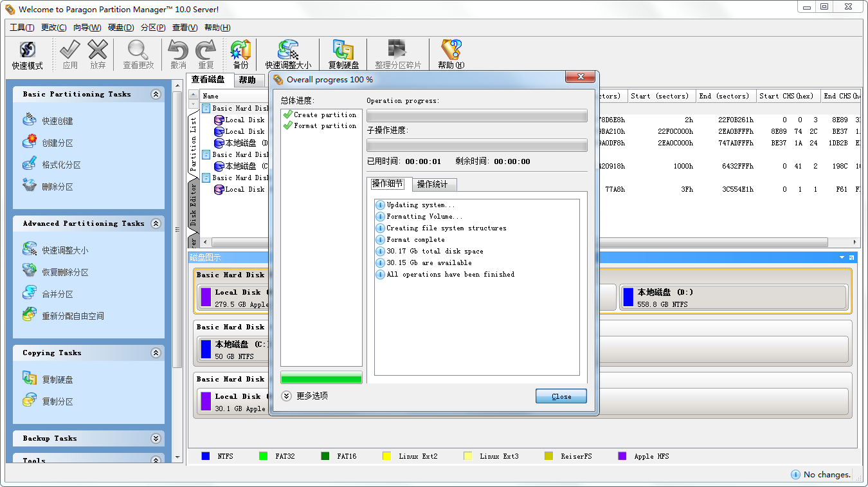The width and height of the screenshot is (868, 487).
Task: Click the FAT32 green legend swatch
Action: pyautogui.click(x=263, y=456)
